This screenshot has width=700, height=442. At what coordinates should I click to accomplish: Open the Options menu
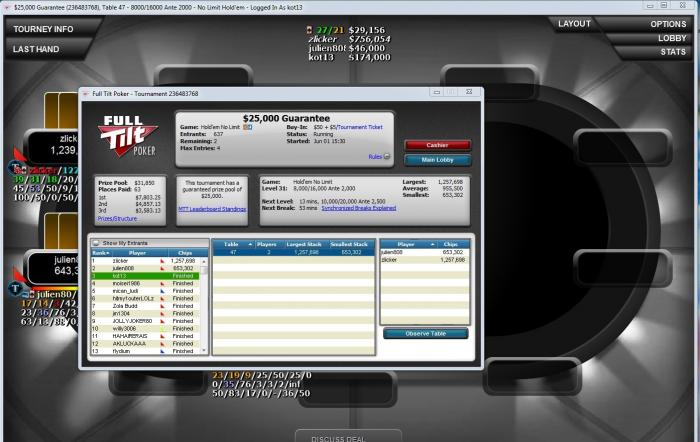668,24
